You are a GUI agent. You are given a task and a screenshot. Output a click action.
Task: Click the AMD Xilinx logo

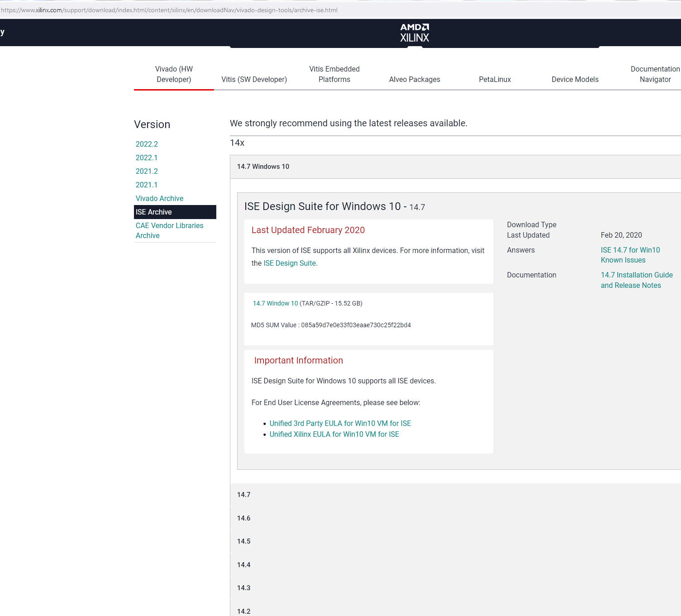[x=414, y=33]
